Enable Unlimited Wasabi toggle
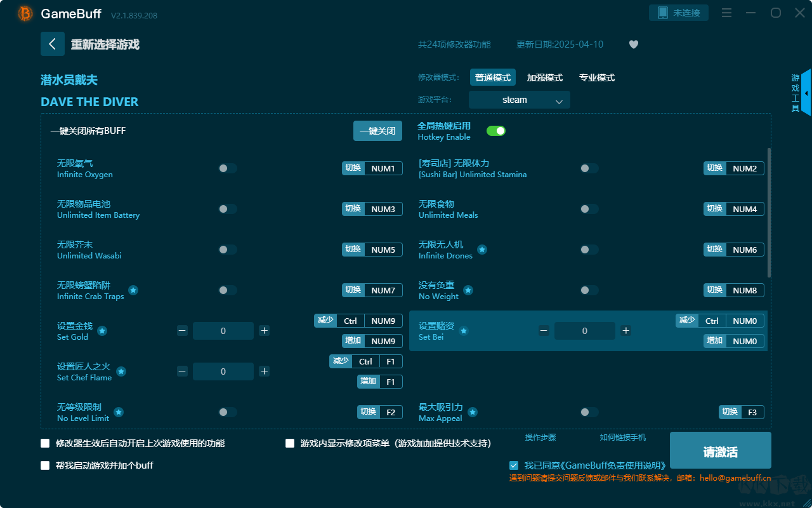This screenshot has width=812, height=508. pos(228,250)
